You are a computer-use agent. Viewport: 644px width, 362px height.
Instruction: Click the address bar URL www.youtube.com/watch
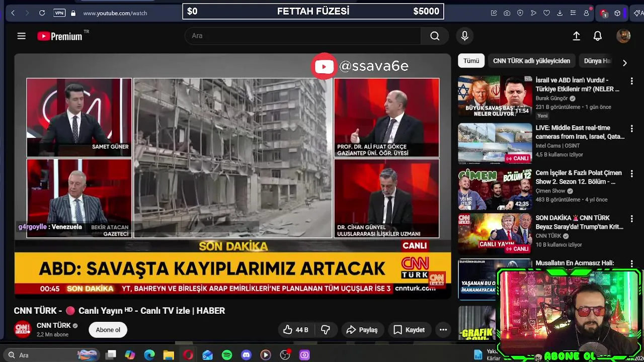[115, 13]
